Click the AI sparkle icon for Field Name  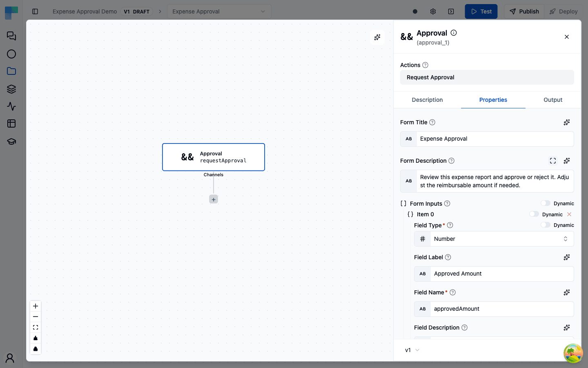pos(567,292)
